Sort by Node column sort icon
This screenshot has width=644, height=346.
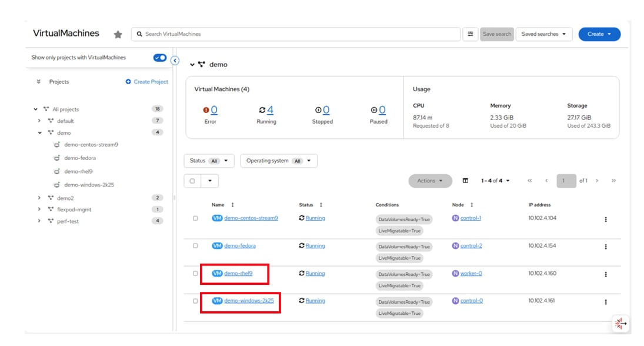click(x=472, y=205)
